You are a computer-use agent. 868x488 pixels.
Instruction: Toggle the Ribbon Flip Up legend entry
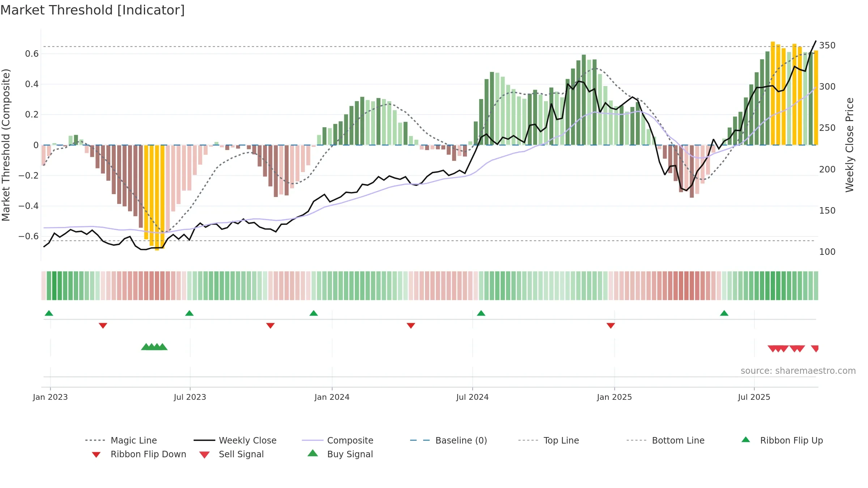(782, 440)
